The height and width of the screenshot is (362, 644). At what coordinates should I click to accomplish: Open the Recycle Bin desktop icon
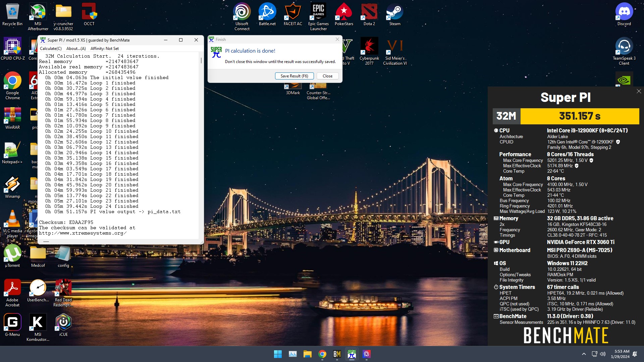12,15
